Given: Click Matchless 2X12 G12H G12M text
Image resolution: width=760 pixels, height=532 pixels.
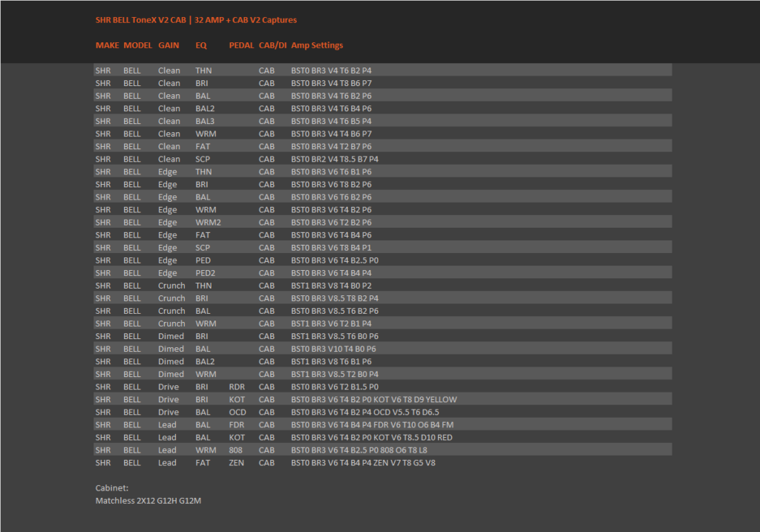Looking at the screenshot, I should (148, 501).
